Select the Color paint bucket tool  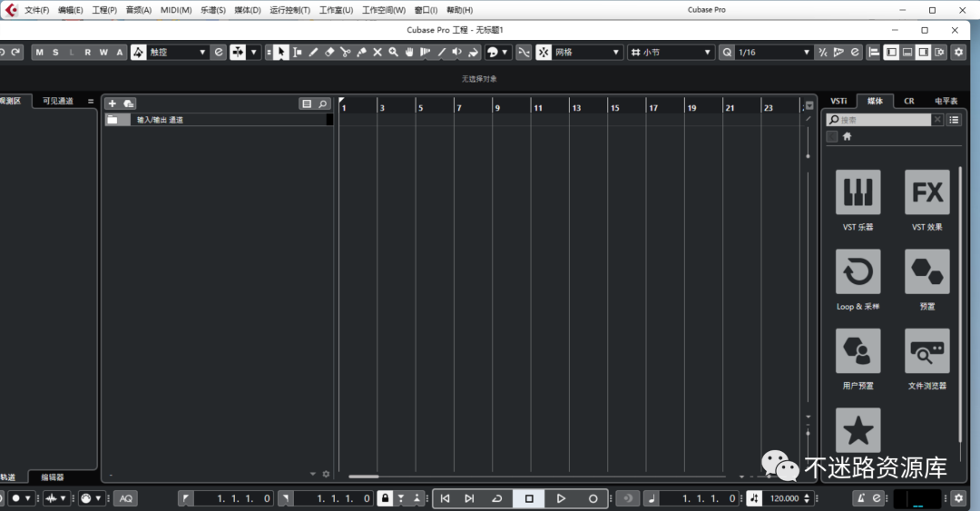[473, 52]
